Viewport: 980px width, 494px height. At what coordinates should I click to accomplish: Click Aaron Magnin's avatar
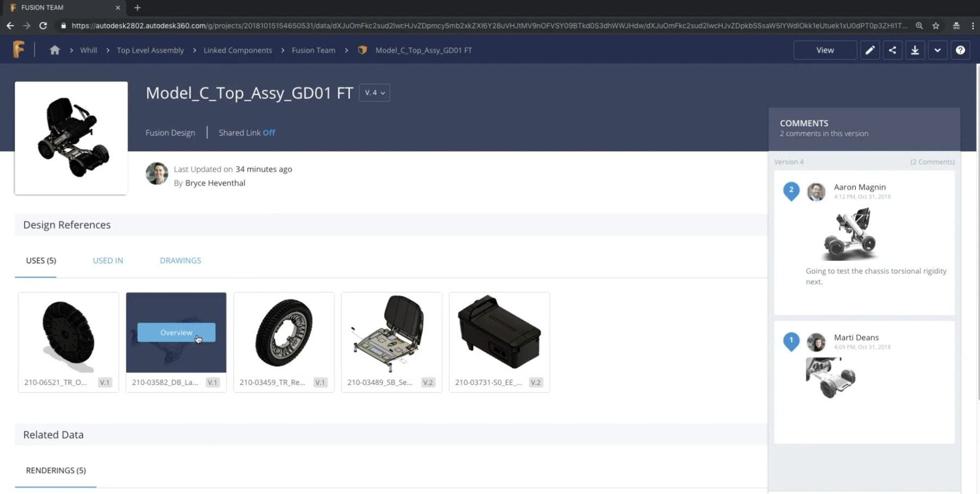click(816, 192)
